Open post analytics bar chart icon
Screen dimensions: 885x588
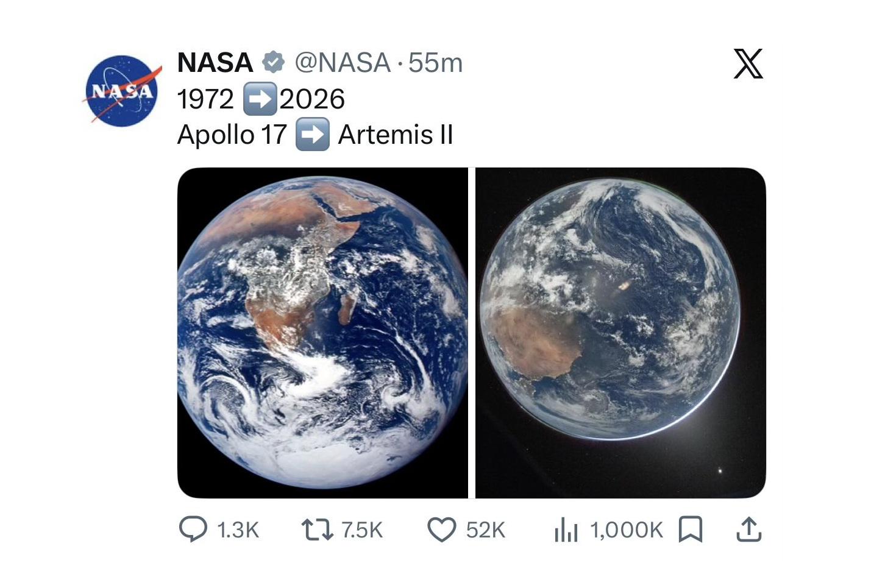pyautogui.click(x=566, y=530)
